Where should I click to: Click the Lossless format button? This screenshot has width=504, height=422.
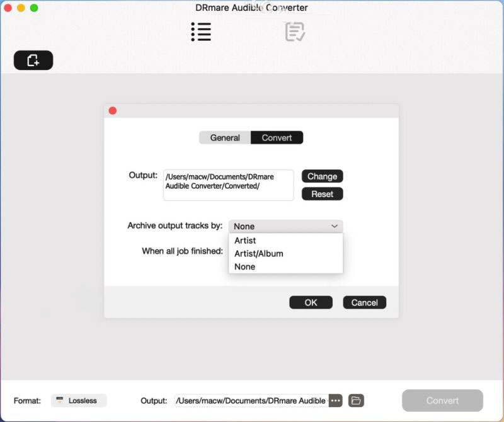[79, 401]
